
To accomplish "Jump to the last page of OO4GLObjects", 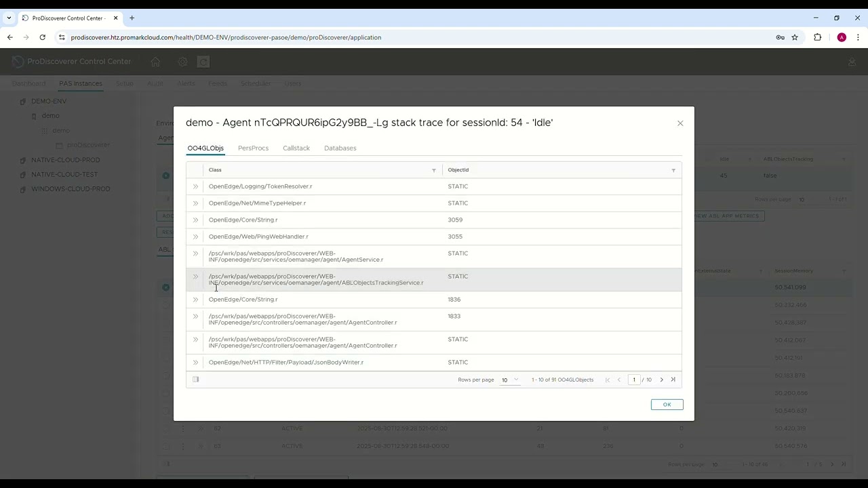I will [x=673, y=380].
